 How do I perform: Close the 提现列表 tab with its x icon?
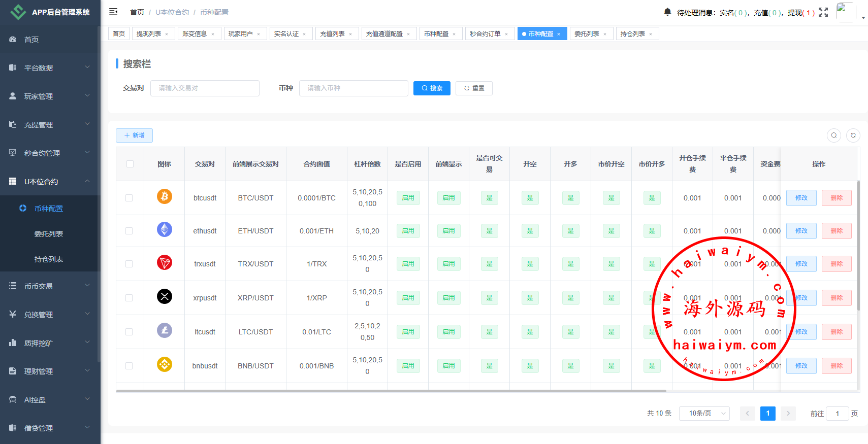[x=167, y=35]
